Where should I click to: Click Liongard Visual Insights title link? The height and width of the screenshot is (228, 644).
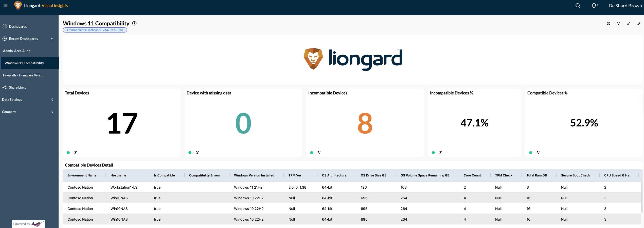46,6
